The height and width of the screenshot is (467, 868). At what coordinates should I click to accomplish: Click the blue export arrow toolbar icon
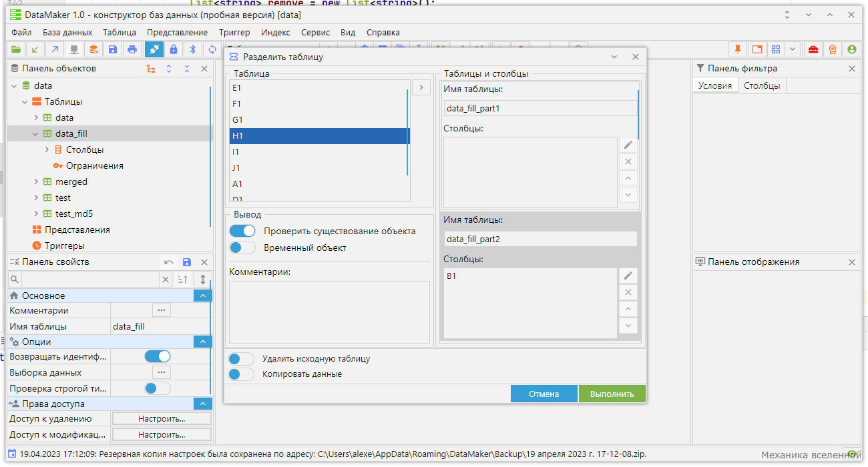point(55,49)
